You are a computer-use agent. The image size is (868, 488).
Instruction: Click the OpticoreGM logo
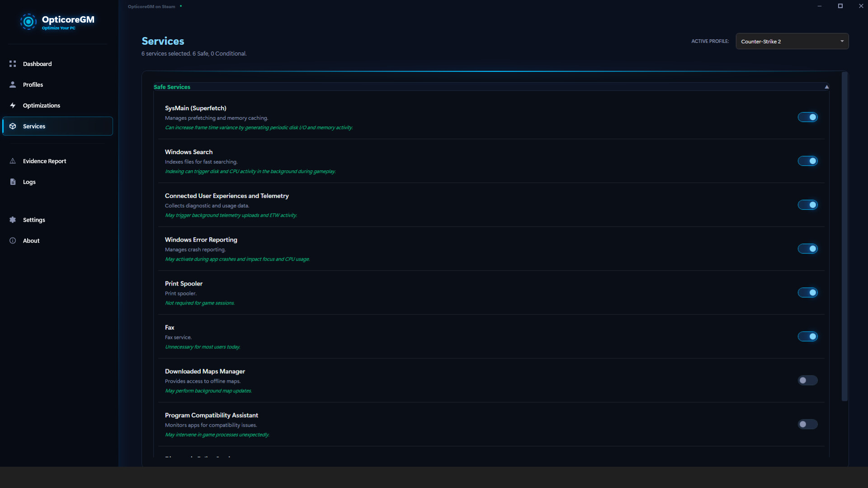[28, 22]
